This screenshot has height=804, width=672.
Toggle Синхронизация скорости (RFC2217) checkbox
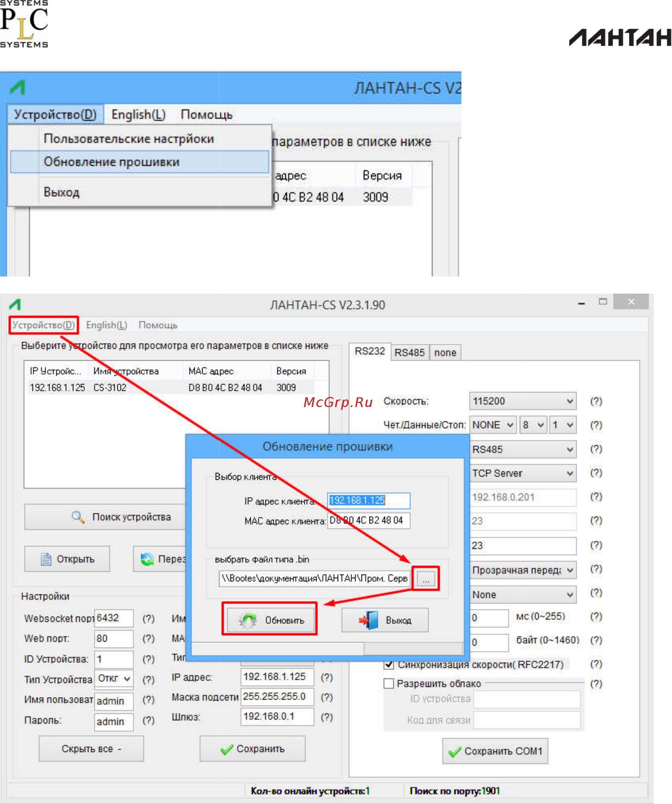(389, 665)
